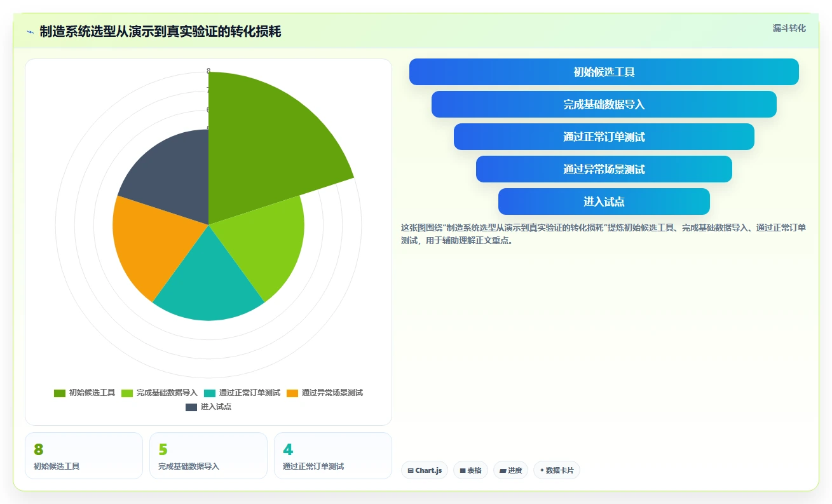Viewport: 832px width, 504px height.
Task: Select the 进度 tag
Action: 510,470
